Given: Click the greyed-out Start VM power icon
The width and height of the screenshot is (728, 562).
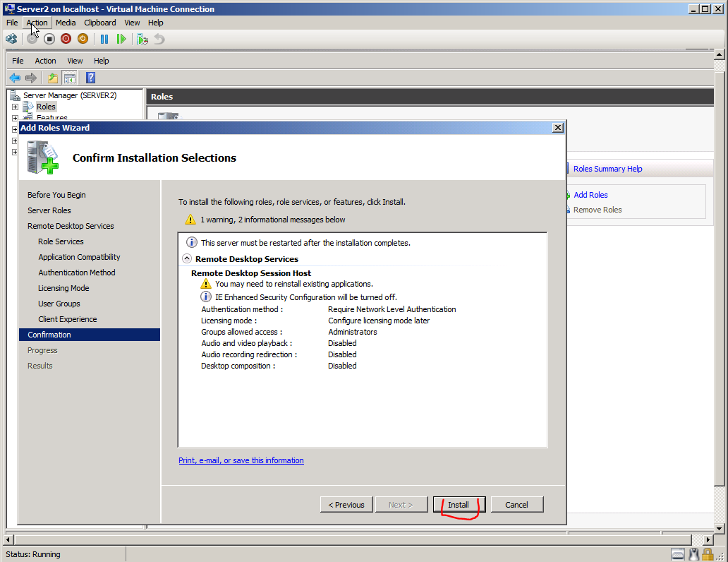Looking at the screenshot, I should [32, 39].
